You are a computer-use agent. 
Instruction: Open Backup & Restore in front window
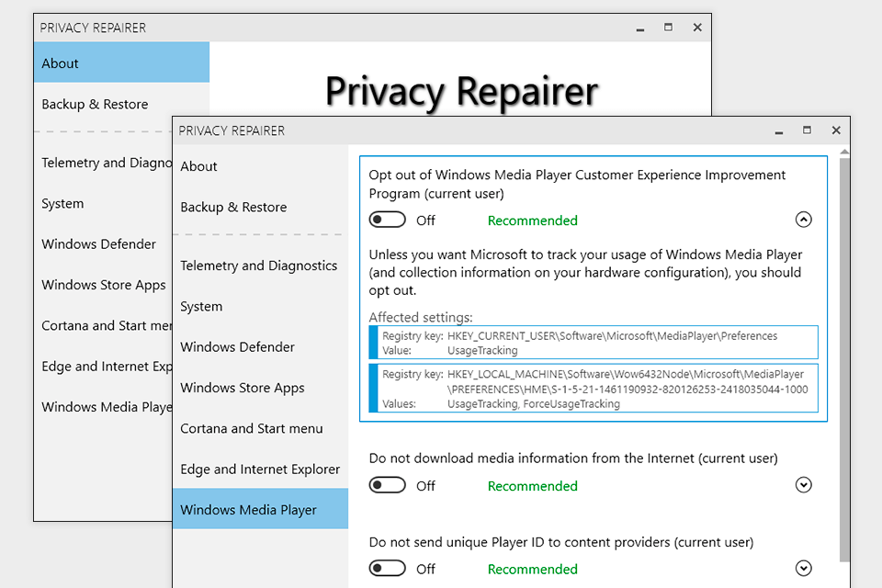[x=260, y=207]
